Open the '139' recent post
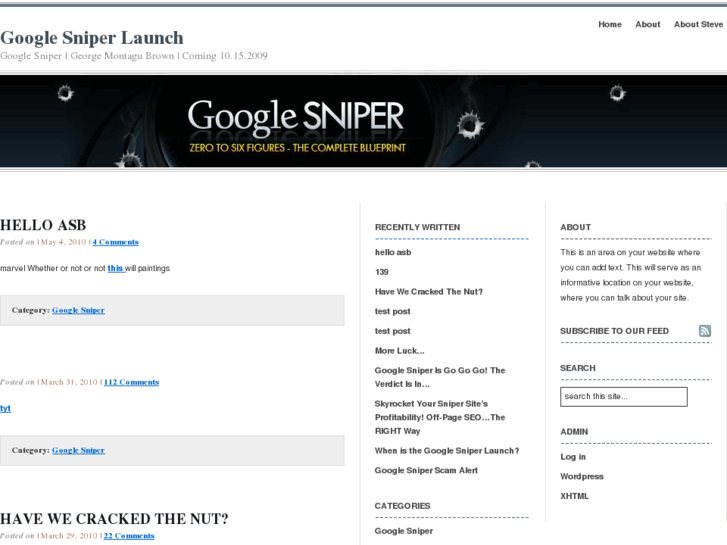Viewport: 727px width, 545px height. [x=382, y=272]
